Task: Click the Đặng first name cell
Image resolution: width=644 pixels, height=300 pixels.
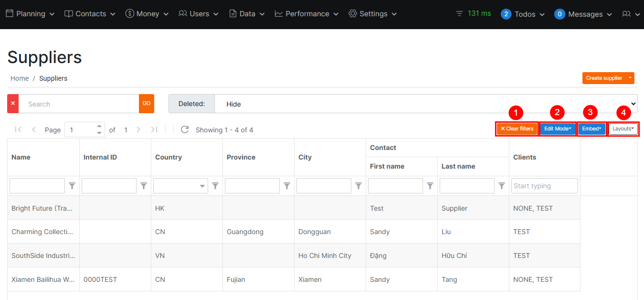Action: (401, 256)
